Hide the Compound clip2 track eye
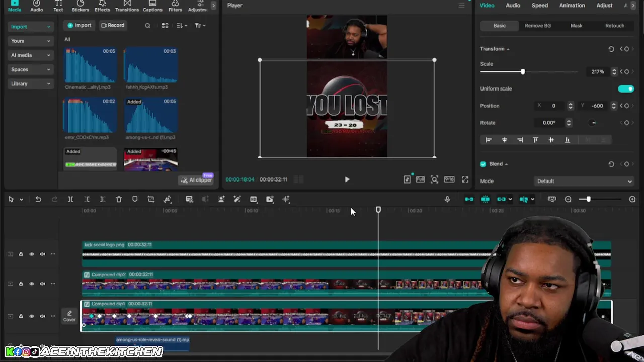The image size is (644, 362). pyautogui.click(x=31, y=284)
